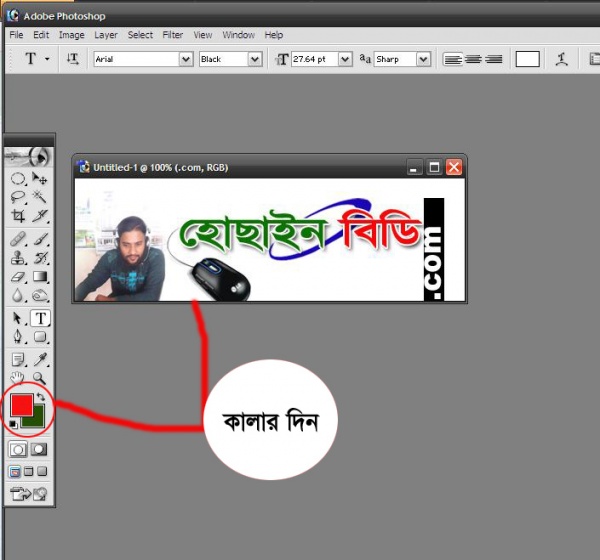Click the white text color swatch
Viewport: 600px width, 560px height.
pyautogui.click(x=527, y=59)
